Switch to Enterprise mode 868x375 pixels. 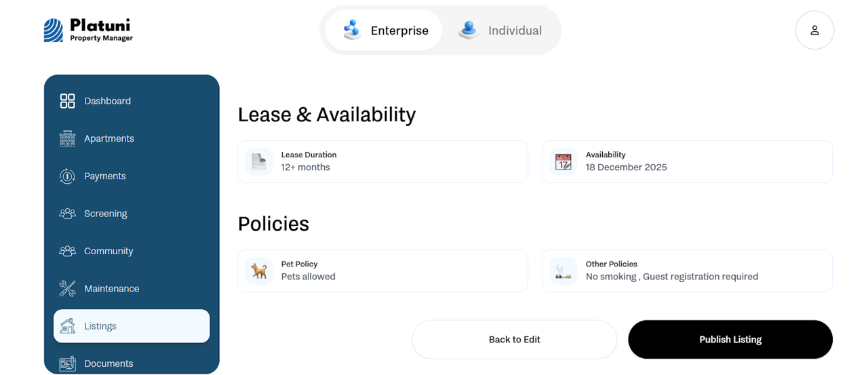tap(384, 31)
